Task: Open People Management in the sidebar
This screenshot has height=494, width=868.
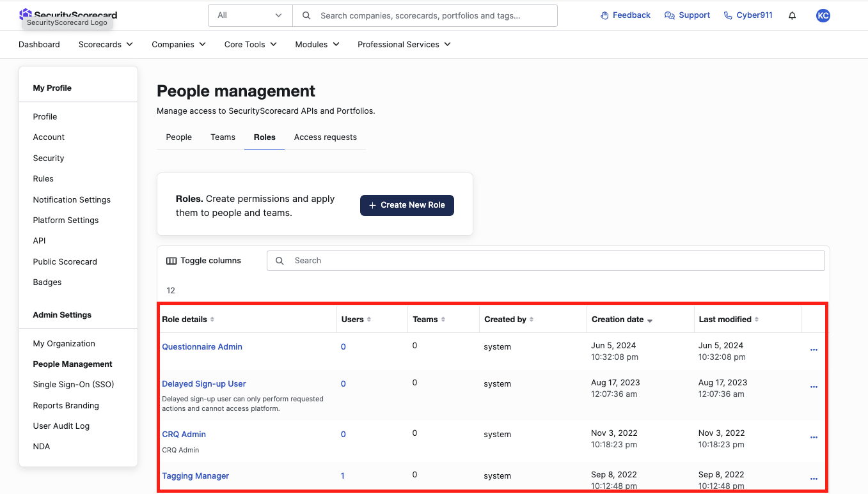Action: click(73, 364)
